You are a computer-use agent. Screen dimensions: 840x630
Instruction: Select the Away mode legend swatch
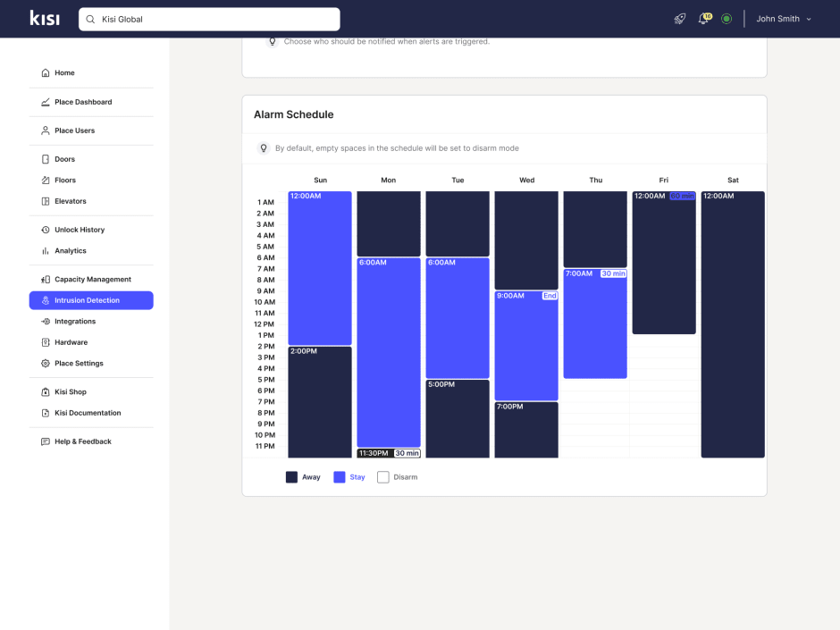[291, 477]
